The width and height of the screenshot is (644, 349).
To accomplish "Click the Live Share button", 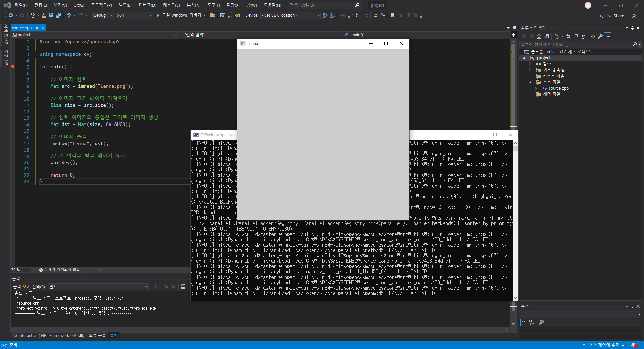I will [611, 16].
